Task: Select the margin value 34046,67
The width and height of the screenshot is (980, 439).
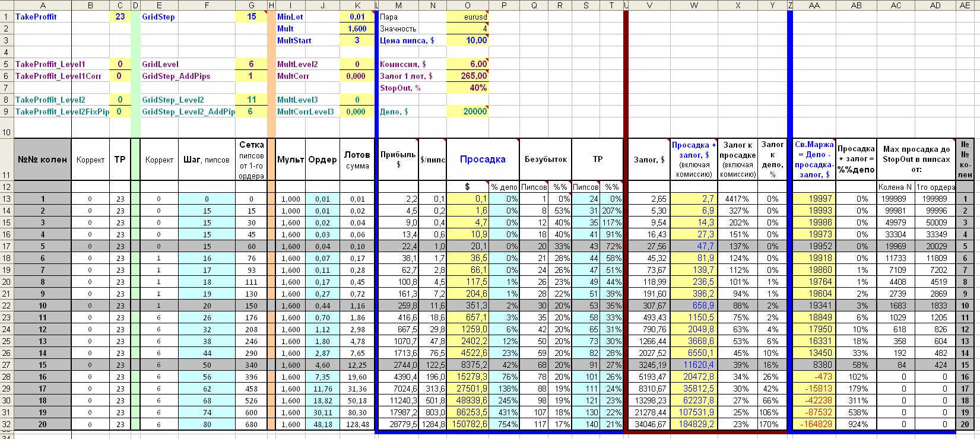Action: click(649, 424)
